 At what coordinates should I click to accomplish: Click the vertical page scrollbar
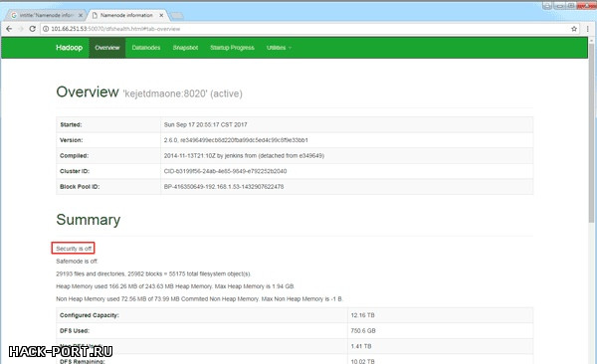point(591,133)
